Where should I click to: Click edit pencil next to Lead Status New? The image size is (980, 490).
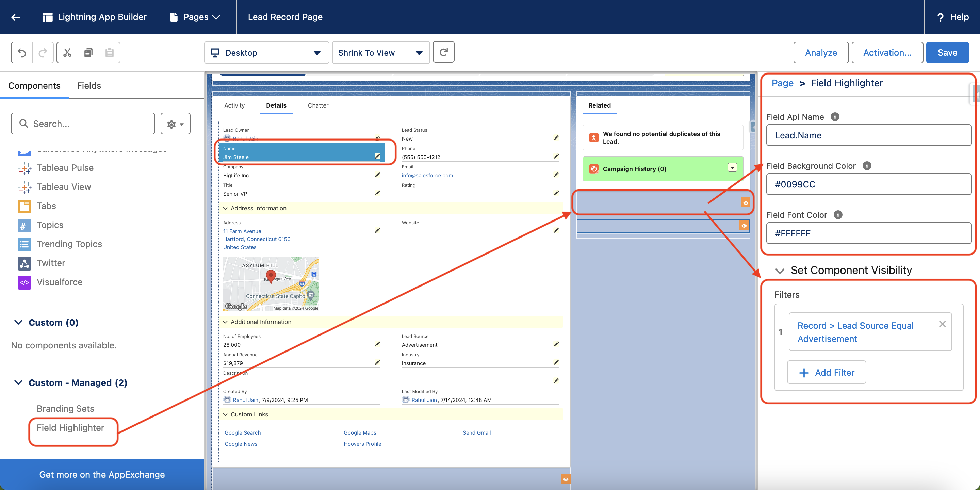(x=556, y=138)
